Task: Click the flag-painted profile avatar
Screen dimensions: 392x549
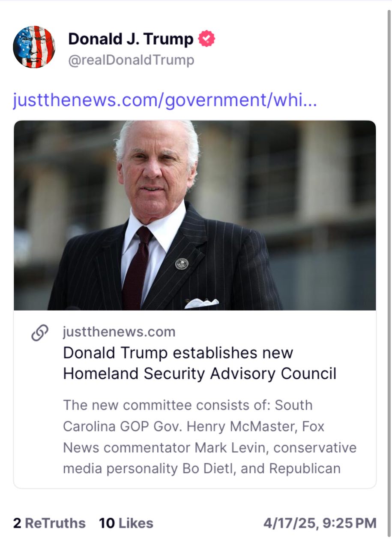Action: [34, 47]
